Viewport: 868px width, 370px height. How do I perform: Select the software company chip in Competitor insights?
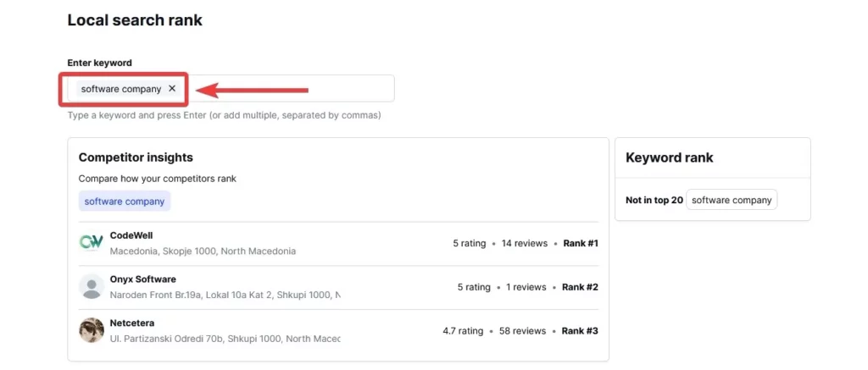tap(125, 202)
